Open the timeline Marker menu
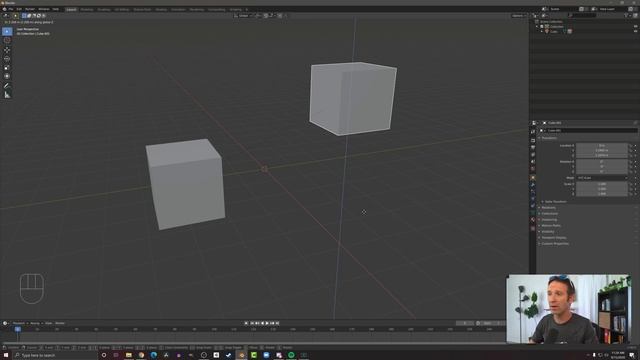 [x=60, y=323]
